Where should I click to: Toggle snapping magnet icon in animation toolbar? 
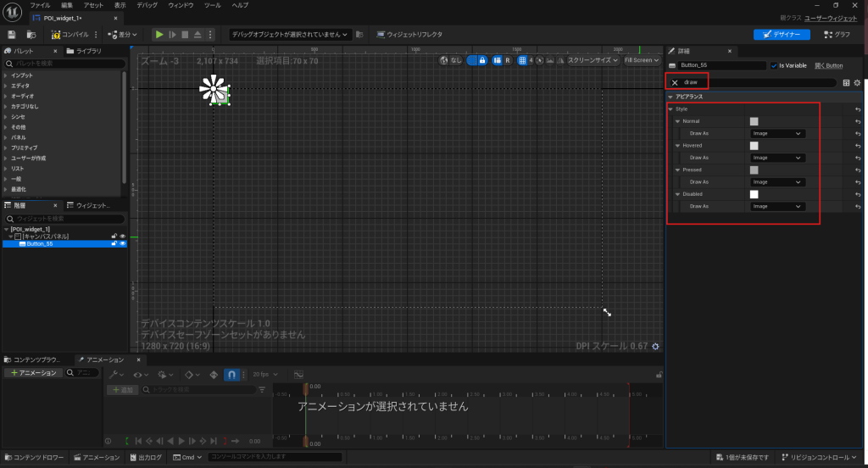232,374
